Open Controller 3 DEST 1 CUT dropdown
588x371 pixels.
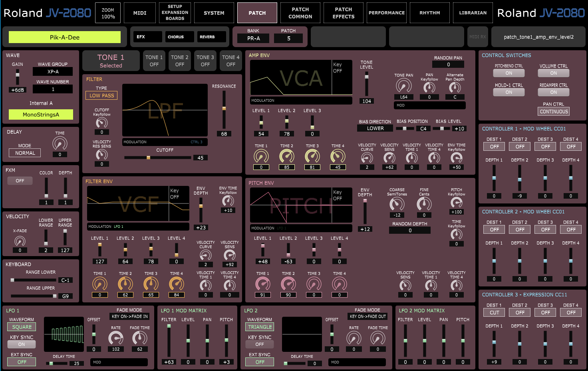tap(495, 313)
